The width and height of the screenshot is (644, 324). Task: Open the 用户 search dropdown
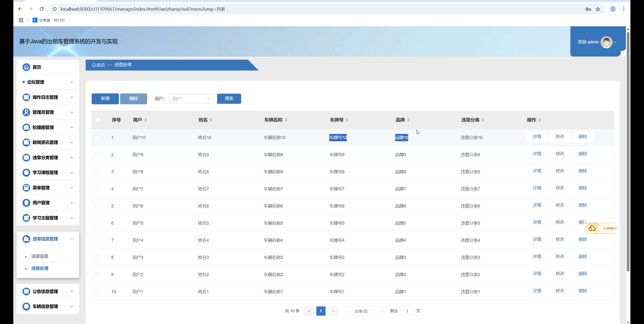pyautogui.click(x=191, y=99)
